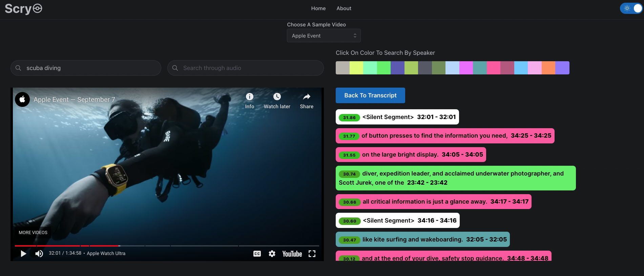Screen dimensions: 644x276
Task: Select the mint green speaker color swatch
Action: [x=370, y=68]
